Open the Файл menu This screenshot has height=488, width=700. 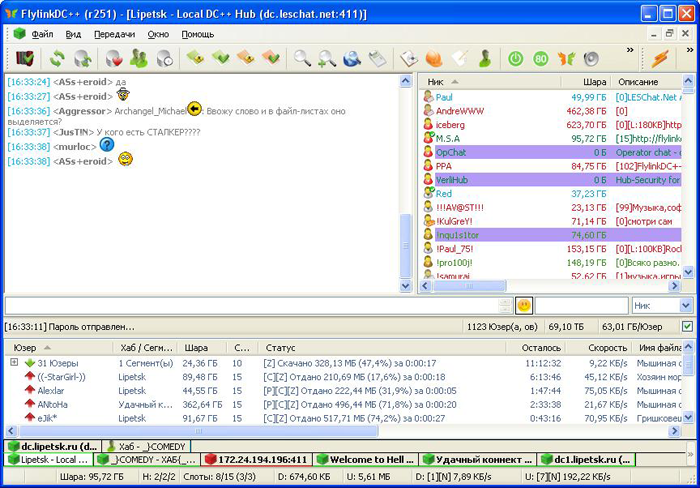[x=42, y=34]
